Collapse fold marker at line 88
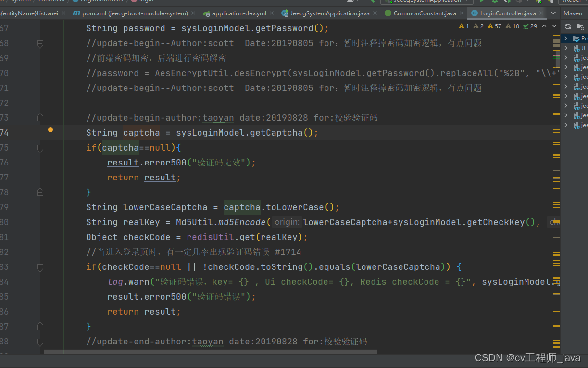This screenshot has width=588, height=368. (x=40, y=342)
